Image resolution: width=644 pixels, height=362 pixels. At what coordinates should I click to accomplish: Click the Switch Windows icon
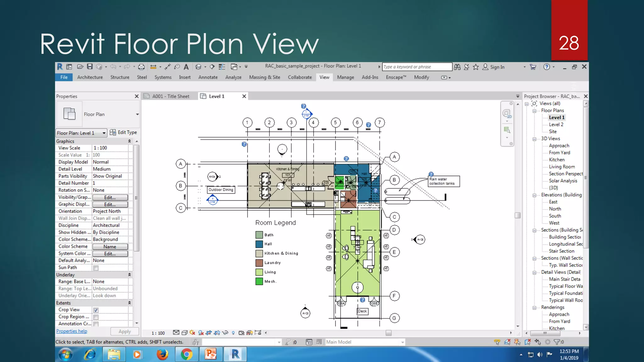(234, 67)
